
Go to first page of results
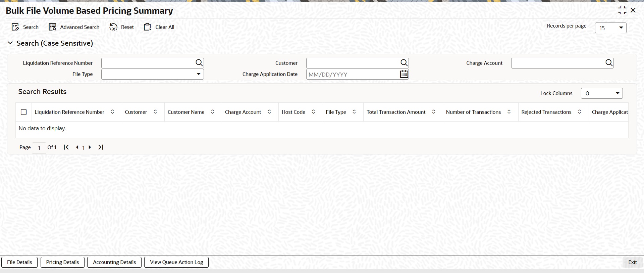(66, 147)
